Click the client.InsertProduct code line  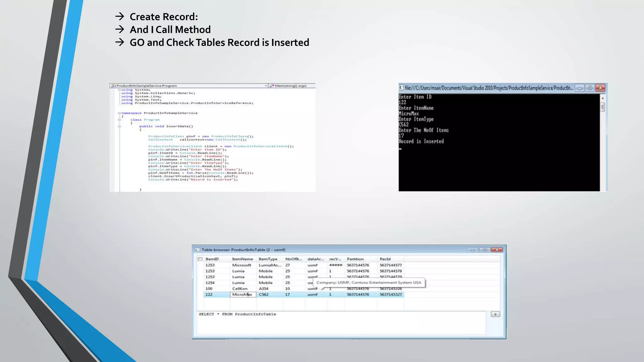(193, 176)
